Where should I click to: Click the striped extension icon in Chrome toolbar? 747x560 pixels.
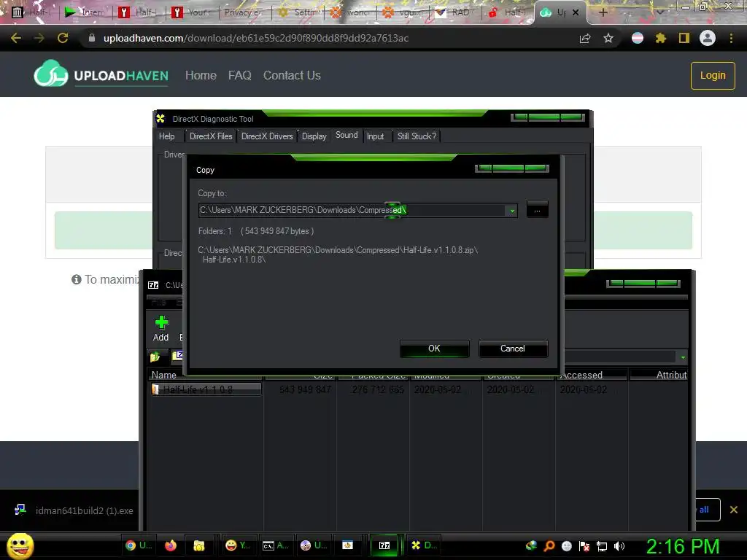637,38
